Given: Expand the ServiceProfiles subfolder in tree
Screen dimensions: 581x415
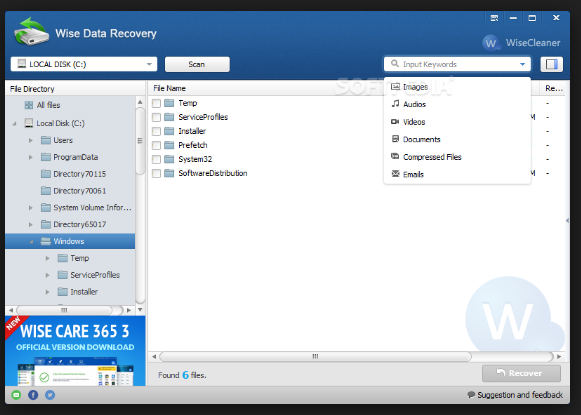Looking at the screenshot, I should click(x=47, y=275).
